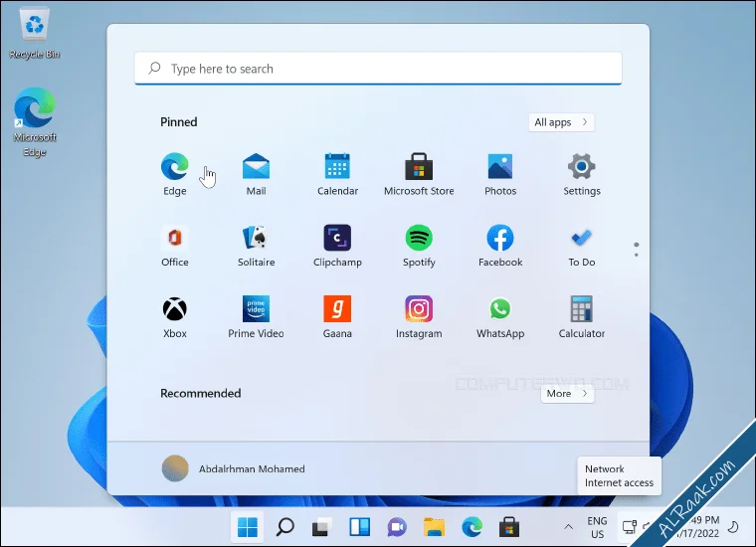Launch the Office app
The width and height of the screenshot is (756, 547).
(174, 246)
